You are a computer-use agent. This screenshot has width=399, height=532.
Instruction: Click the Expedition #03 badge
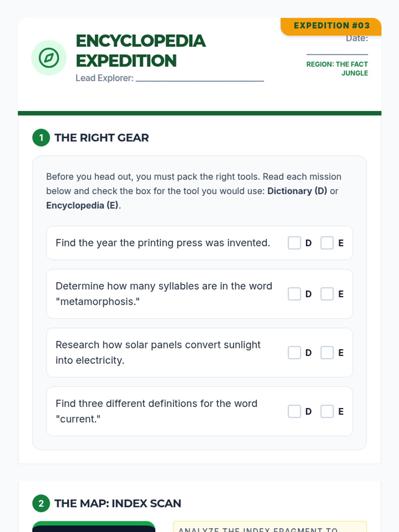(331, 26)
